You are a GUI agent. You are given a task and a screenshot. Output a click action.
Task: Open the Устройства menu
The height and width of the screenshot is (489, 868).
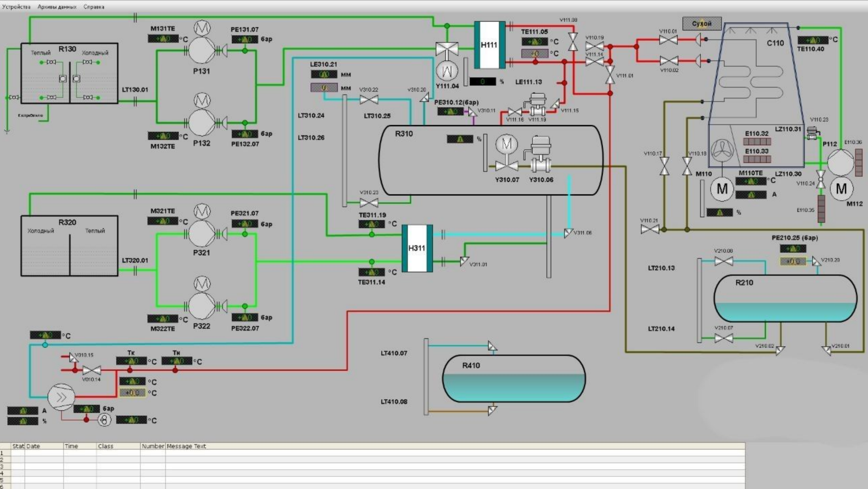[16, 7]
